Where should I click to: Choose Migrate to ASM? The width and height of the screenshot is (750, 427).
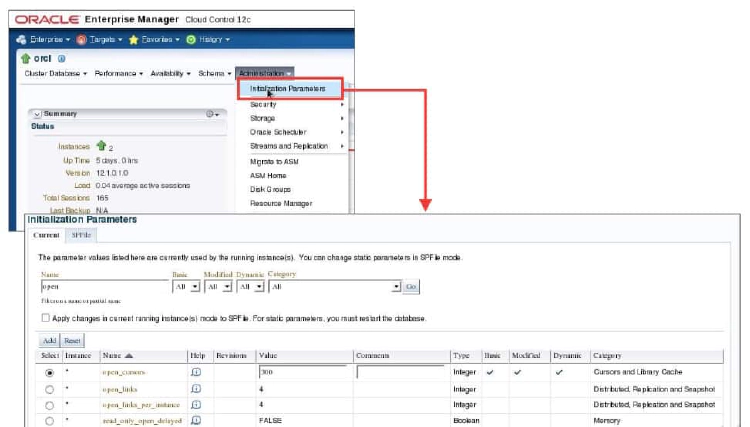tap(274, 162)
